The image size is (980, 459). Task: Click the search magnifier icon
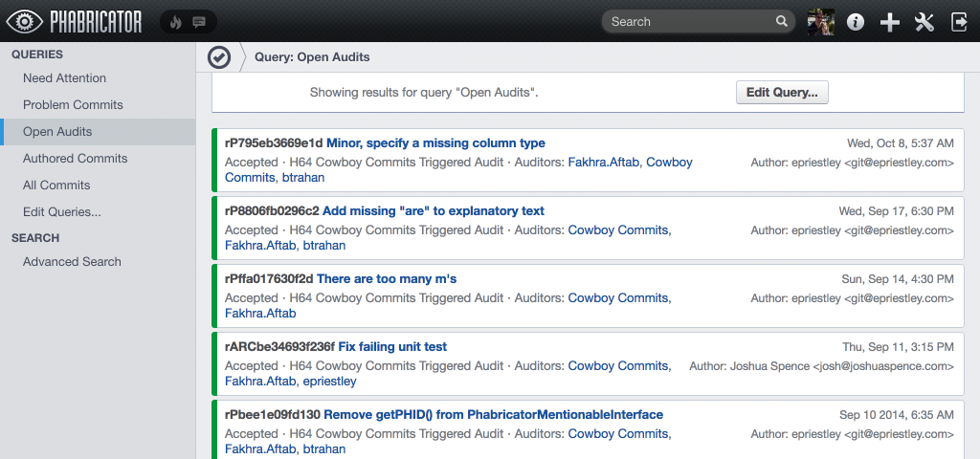781,21
